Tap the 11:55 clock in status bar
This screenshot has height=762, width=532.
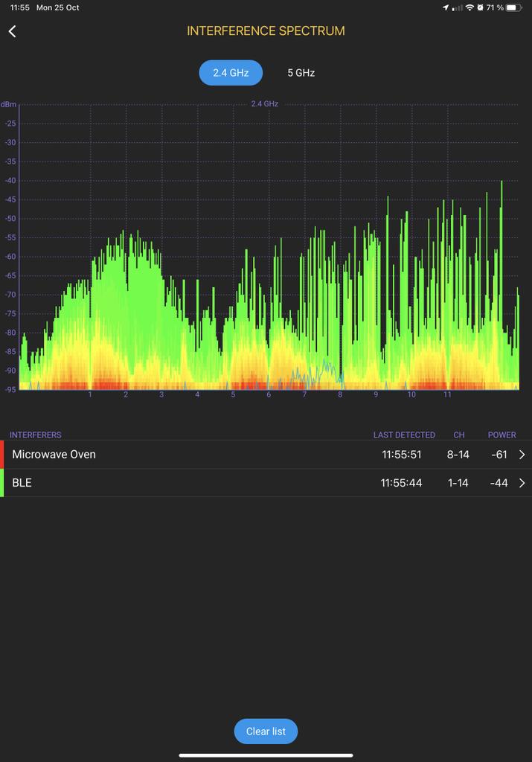pyautogui.click(x=20, y=7)
